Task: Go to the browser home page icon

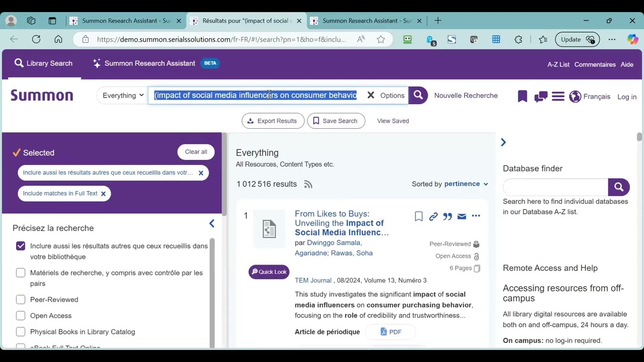Action: tap(58, 39)
